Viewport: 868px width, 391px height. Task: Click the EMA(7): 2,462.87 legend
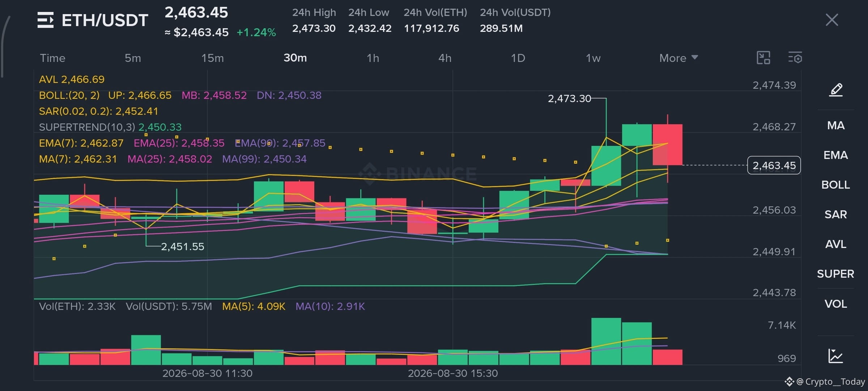(81, 143)
